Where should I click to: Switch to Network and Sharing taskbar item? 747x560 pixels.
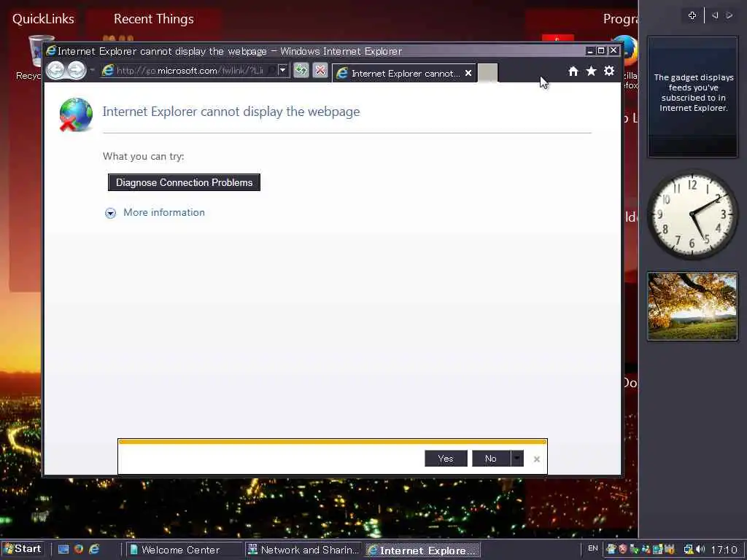click(x=304, y=550)
